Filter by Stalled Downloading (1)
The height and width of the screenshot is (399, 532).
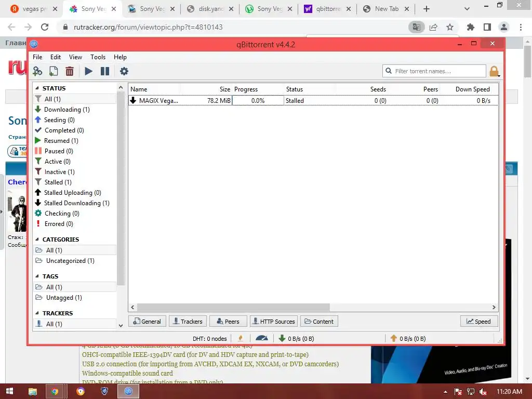(75, 203)
